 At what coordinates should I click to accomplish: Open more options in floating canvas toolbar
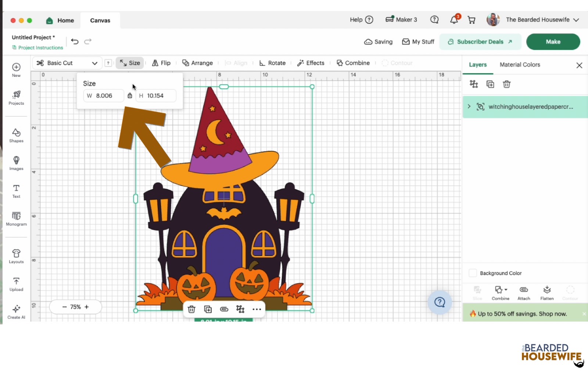pyautogui.click(x=257, y=309)
